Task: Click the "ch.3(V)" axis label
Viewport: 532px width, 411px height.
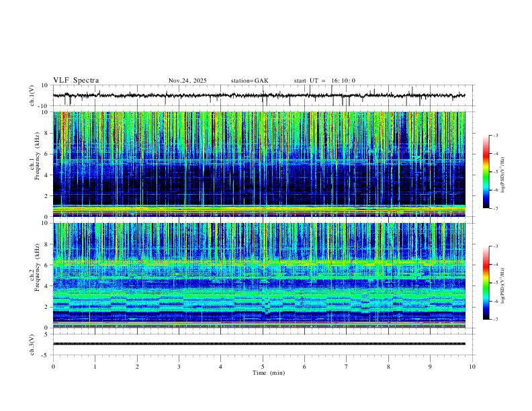Action: (32, 345)
